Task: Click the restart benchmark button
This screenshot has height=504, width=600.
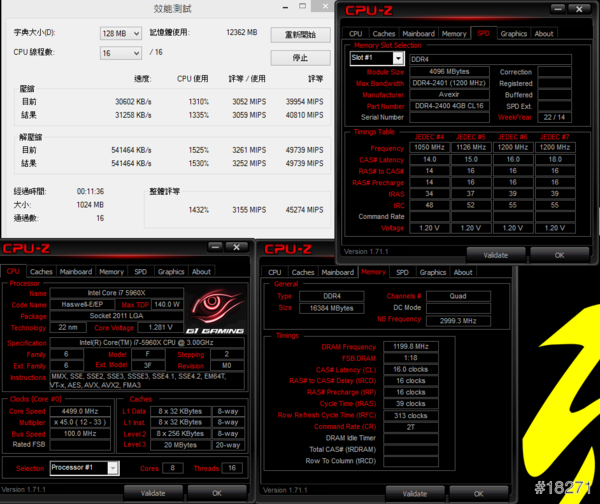Action: [300, 35]
